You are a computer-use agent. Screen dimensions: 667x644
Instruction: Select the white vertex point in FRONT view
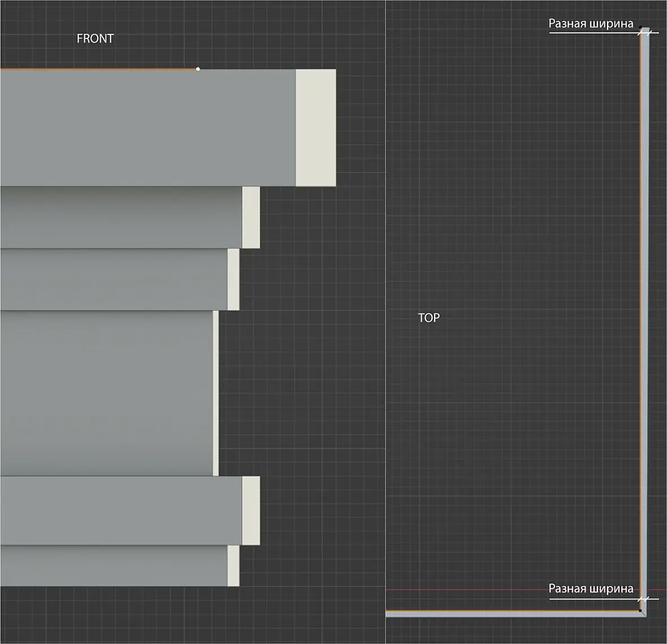(198, 69)
